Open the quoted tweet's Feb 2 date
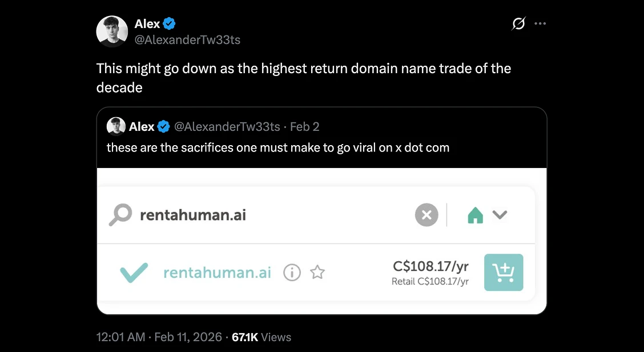644x352 pixels. point(305,126)
